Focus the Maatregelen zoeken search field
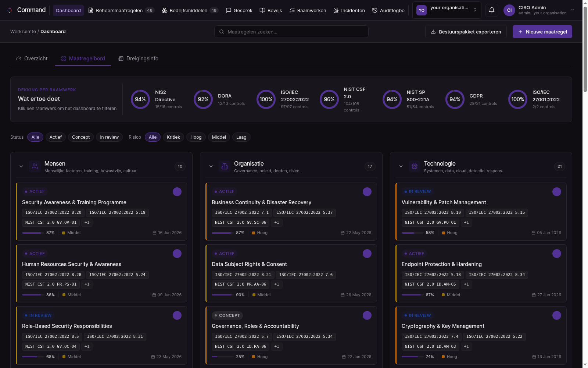Screen dimensions: 588x368 (291, 32)
